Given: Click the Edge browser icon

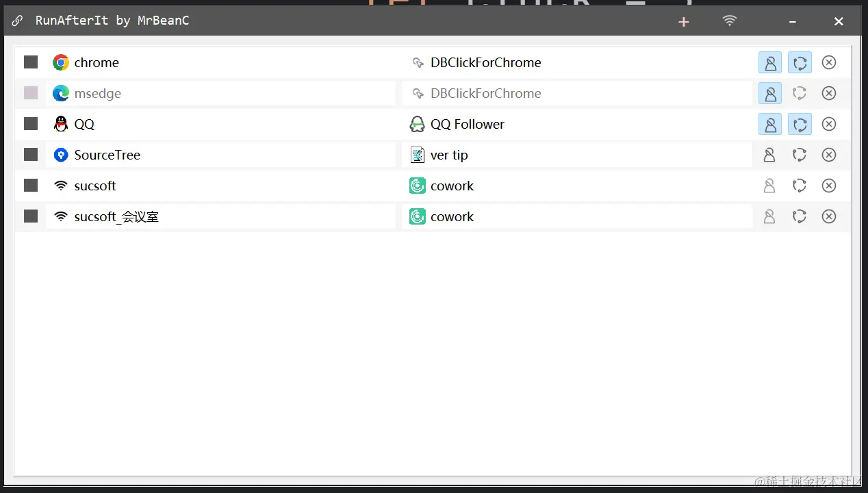Looking at the screenshot, I should click(x=61, y=93).
